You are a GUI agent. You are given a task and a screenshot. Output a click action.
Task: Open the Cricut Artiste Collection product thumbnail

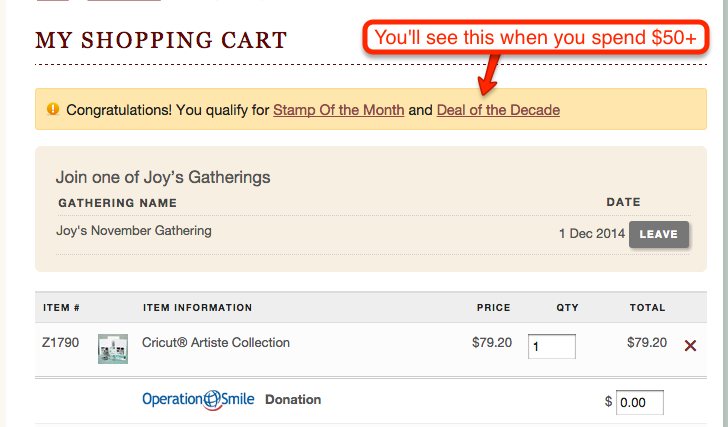click(x=113, y=349)
